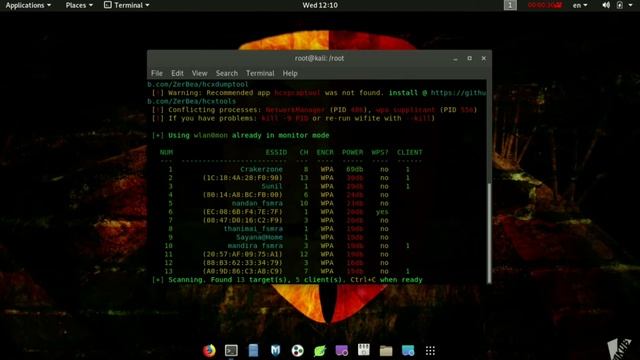Click the Conflicting processes warning line

coord(314,110)
